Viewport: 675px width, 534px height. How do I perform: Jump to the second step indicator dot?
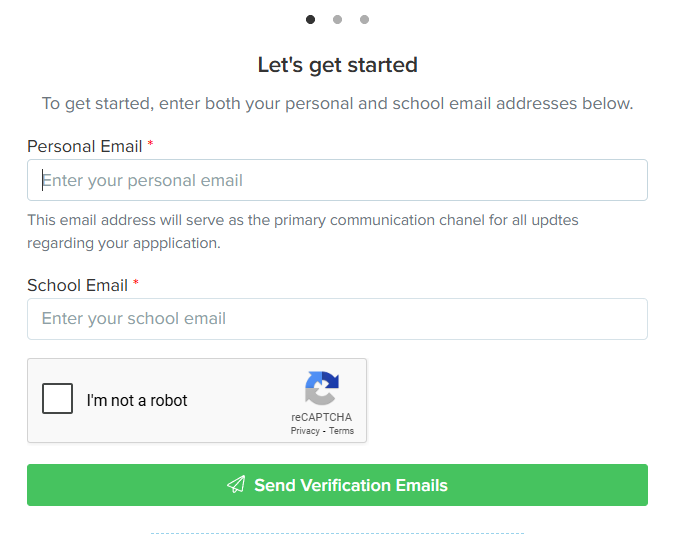coord(338,19)
